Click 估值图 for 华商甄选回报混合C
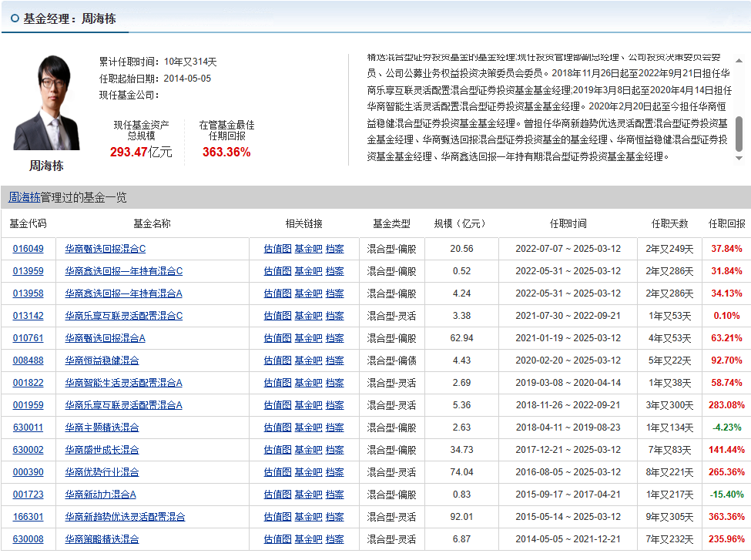Image resolution: width=751 pixels, height=560 pixels. [x=277, y=249]
